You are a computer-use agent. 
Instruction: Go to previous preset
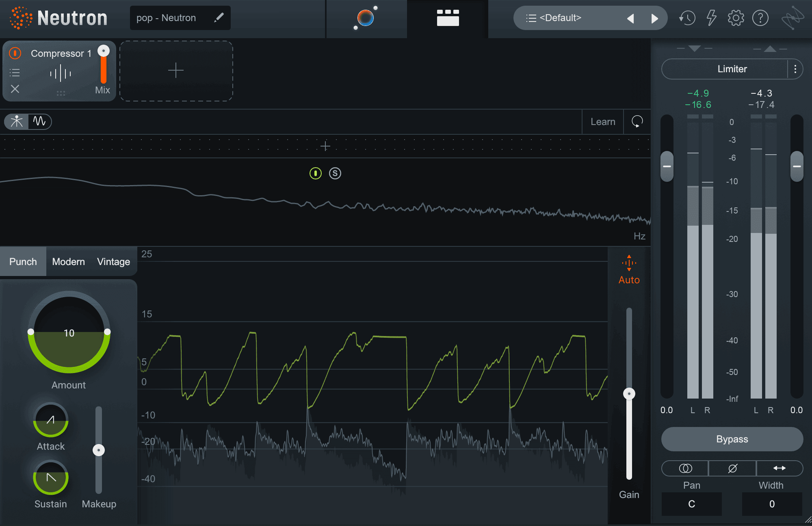pyautogui.click(x=630, y=18)
